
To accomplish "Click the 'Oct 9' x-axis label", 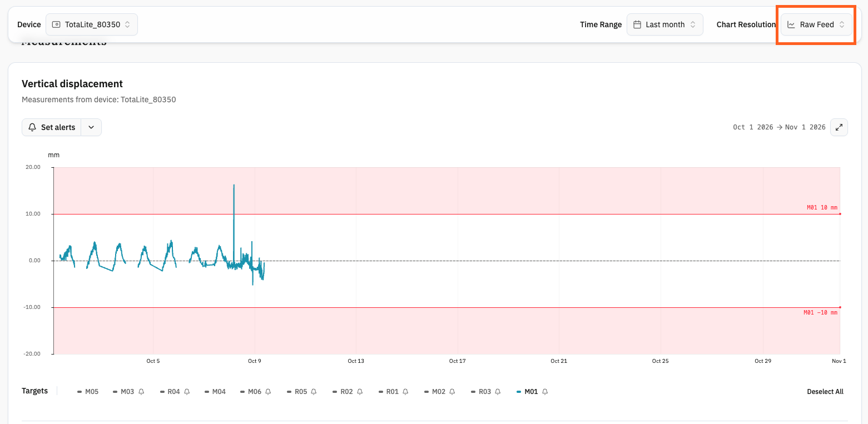I will click(254, 361).
